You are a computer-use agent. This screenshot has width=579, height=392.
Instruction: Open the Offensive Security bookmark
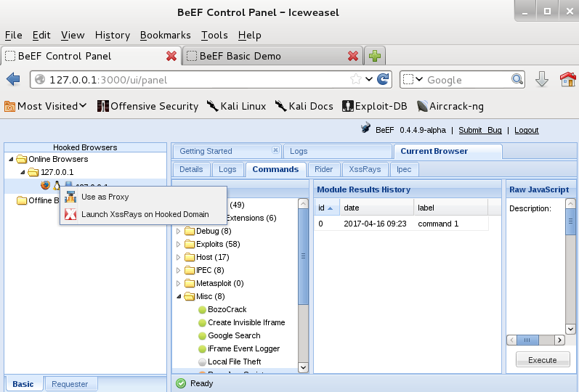pyautogui.click(x=147, y=106)
